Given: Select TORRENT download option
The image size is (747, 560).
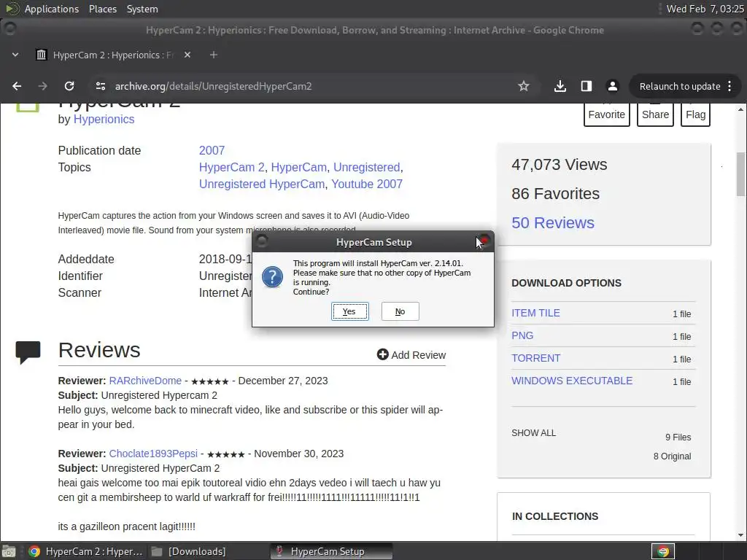Looking at the screenshot, I should pyautogui.click(x=536, y=358).
